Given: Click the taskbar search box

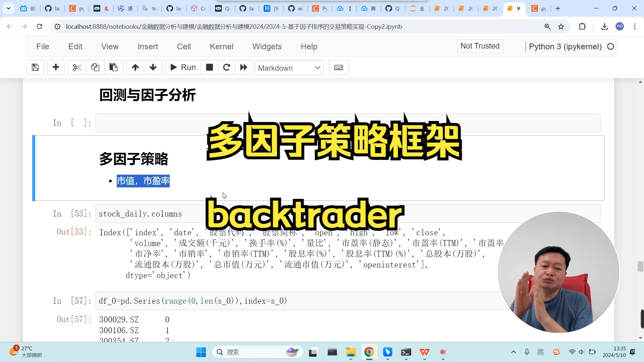Looking at the screenshot, I should pos(258,352).
